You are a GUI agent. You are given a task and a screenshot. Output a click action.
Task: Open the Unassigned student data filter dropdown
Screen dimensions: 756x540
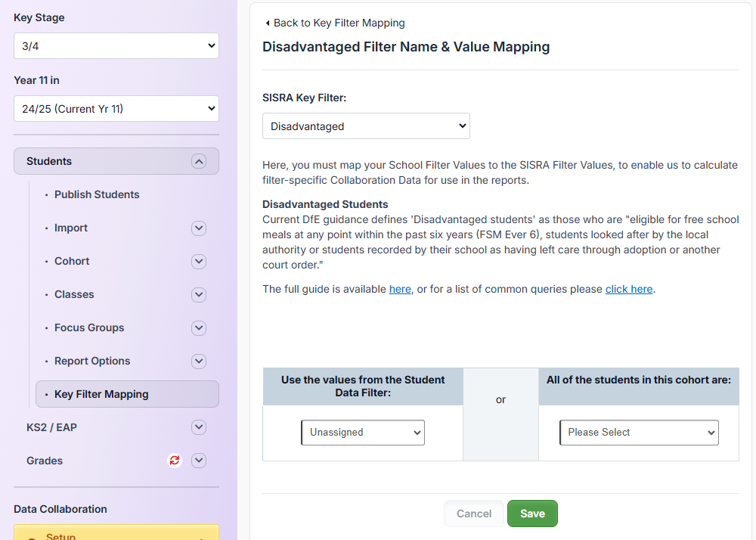pyautogui.click(x=362, y=432)
